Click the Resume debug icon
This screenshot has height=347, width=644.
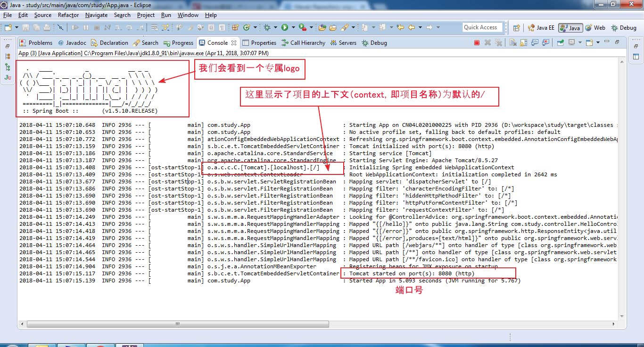point(75,27)
